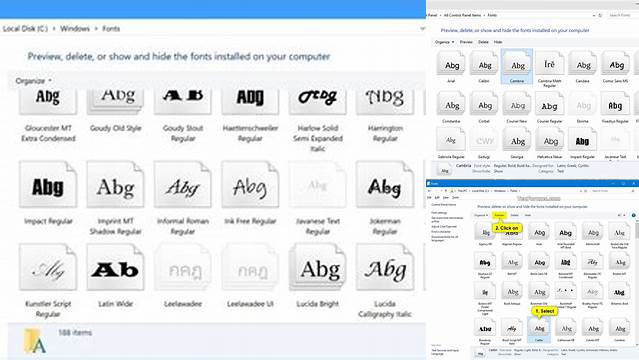Expand address bar history dropdown in large window
This screenshot has width=639, height=360.
point(422,29)
